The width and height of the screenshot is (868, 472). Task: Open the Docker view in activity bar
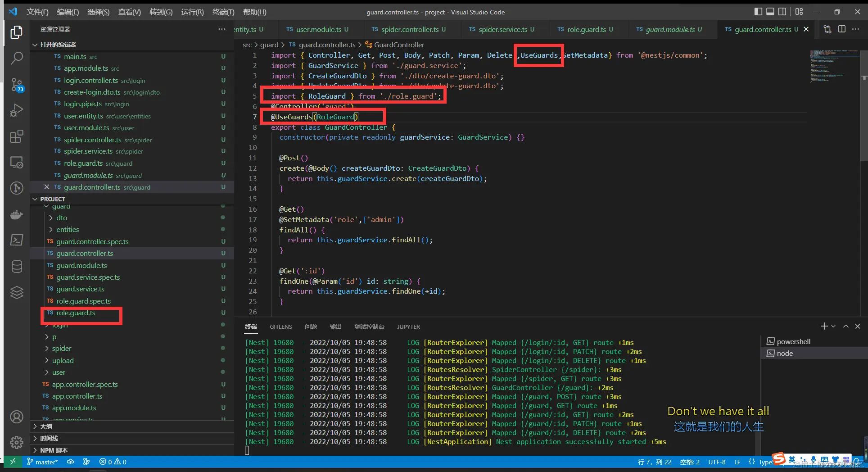pos(17,214)
